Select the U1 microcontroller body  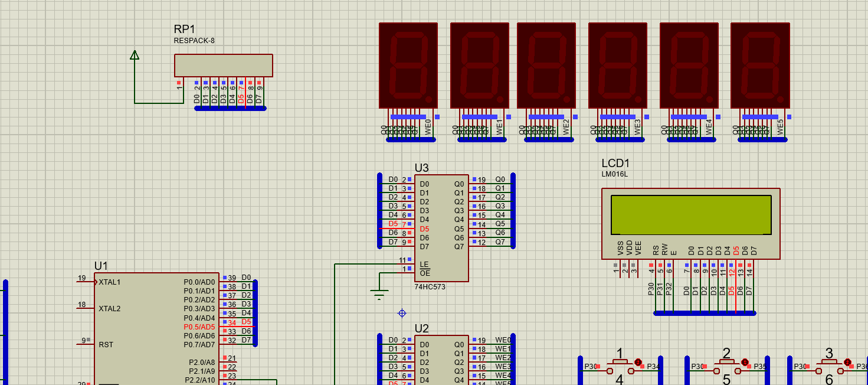tap(156, 328)
